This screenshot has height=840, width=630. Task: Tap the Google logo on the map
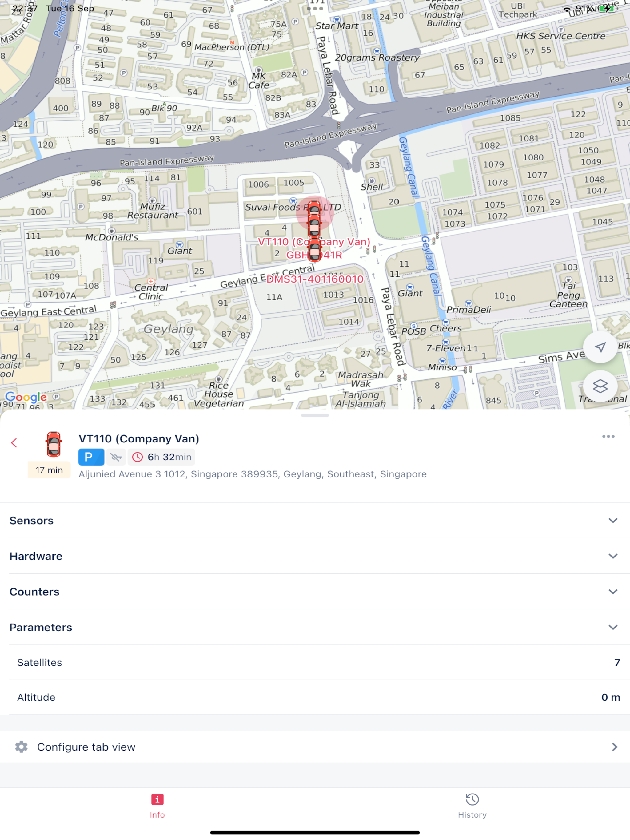click(x=26, y=397)
